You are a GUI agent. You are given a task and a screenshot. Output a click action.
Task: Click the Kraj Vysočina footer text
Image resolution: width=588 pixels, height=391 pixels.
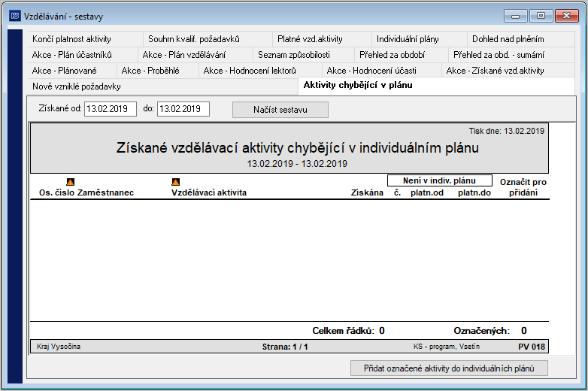(x=59, y=347)
